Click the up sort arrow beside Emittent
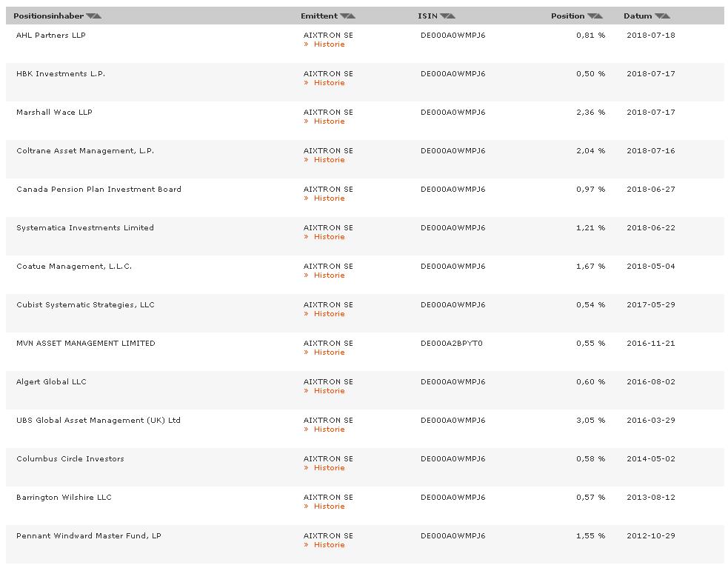The height and width of the screenshot is (565, 728). coord(352,16)
